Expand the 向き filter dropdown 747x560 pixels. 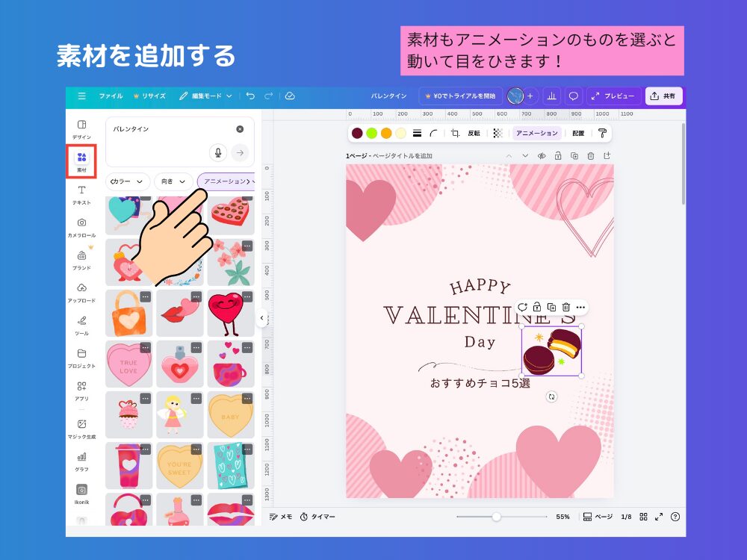171,181
